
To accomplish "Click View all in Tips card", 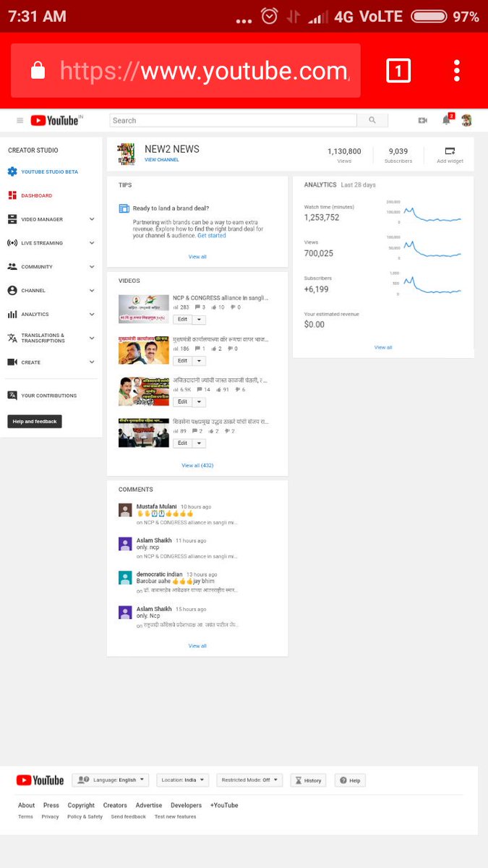I will [197, 257].
